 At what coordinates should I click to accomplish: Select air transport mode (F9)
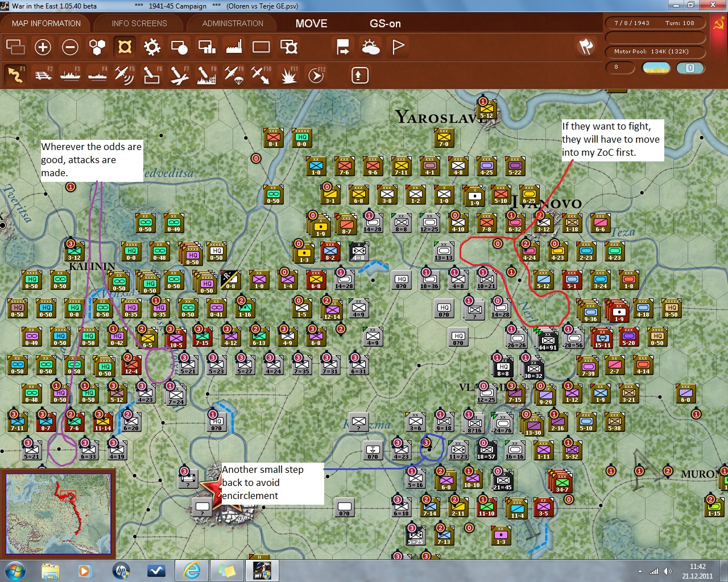234,74
